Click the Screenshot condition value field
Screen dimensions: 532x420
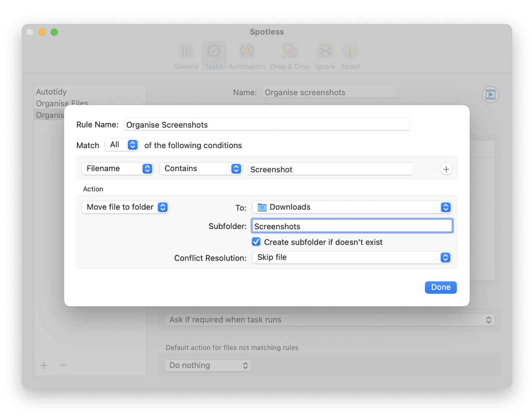pos(330,169)
